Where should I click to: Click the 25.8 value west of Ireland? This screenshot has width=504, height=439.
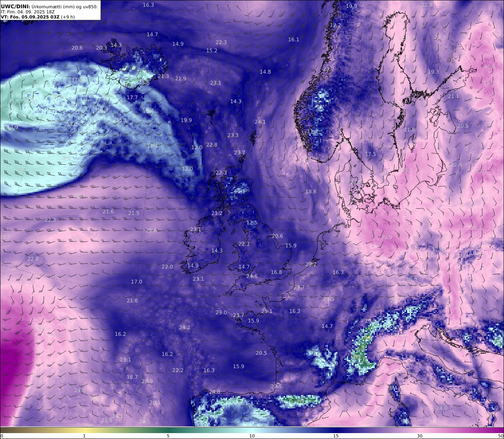[x=151, y=230]
